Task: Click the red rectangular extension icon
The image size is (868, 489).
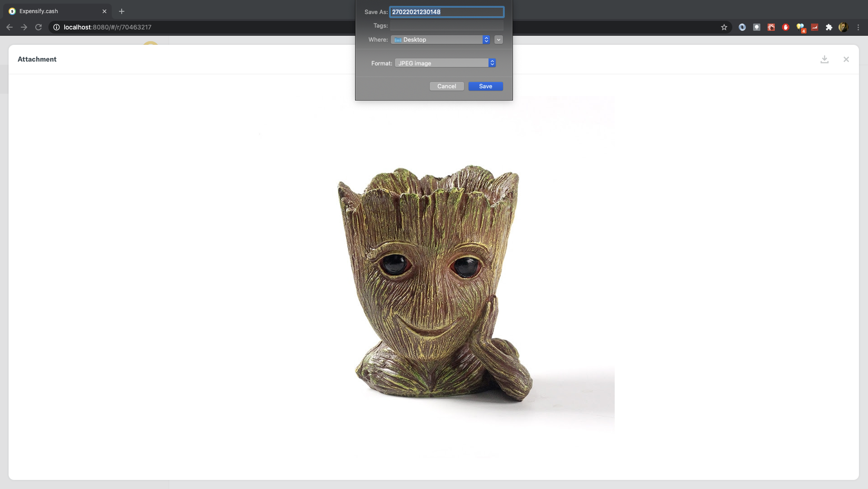Action: [x=815, y=27]
